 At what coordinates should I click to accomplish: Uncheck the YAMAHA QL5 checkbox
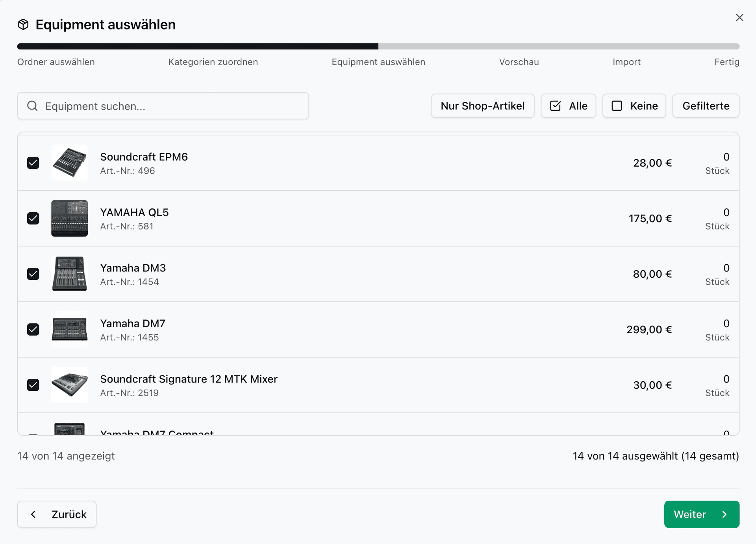point(33,218)
